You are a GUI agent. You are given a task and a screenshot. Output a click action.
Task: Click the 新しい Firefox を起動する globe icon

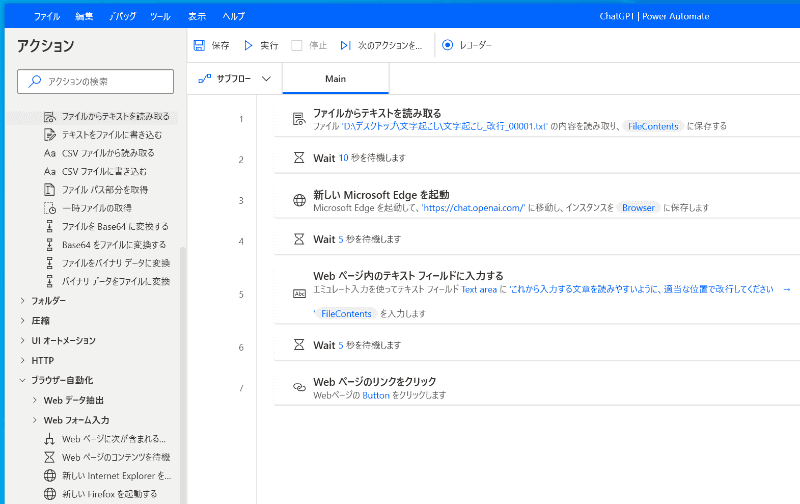[x=49, y=494]
